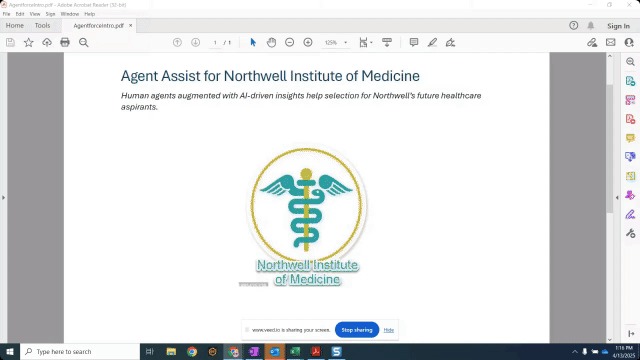Screen dimensions: 640x360
Task: Open the fit page options dropdown
Action: (x=365, y=42)
